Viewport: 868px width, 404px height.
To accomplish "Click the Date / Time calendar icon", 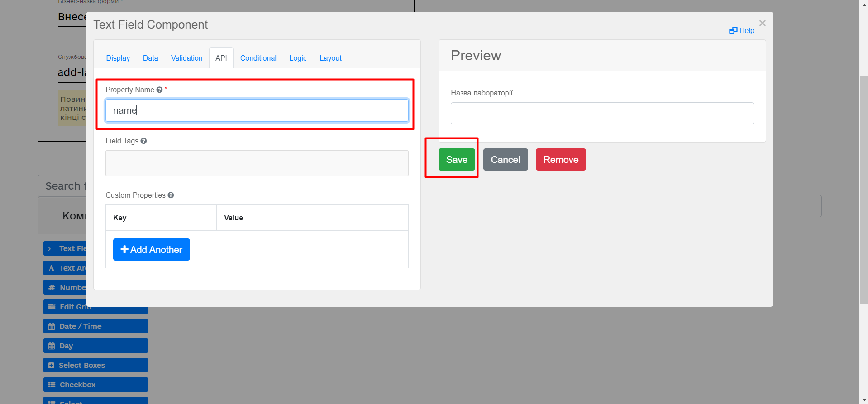I will click(x=52, y=327).
